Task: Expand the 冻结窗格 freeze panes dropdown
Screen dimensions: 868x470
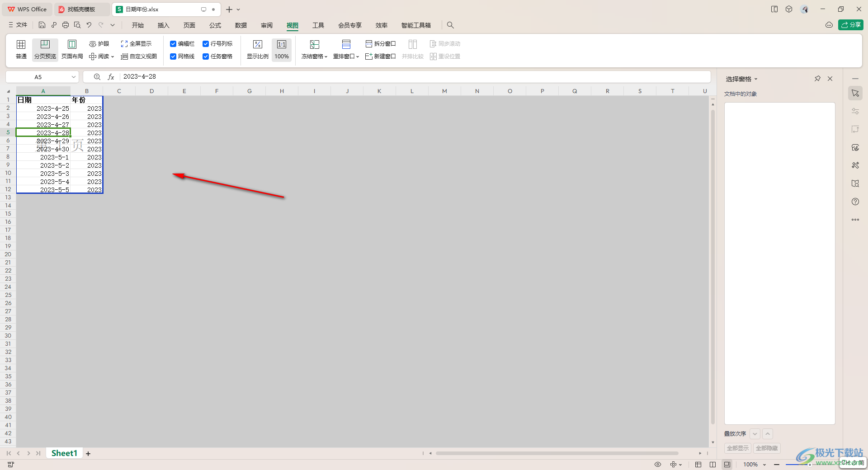Action: pyautogui.click(x=315, y=56)
